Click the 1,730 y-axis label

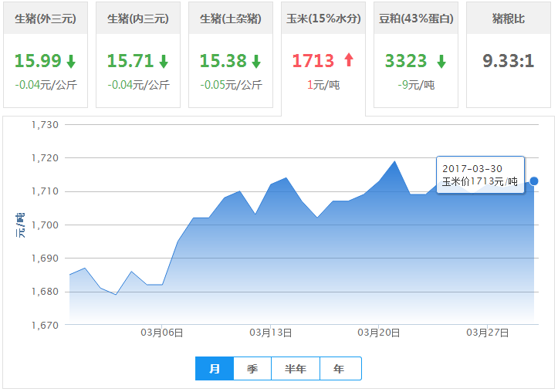click(x=45, y=125)
